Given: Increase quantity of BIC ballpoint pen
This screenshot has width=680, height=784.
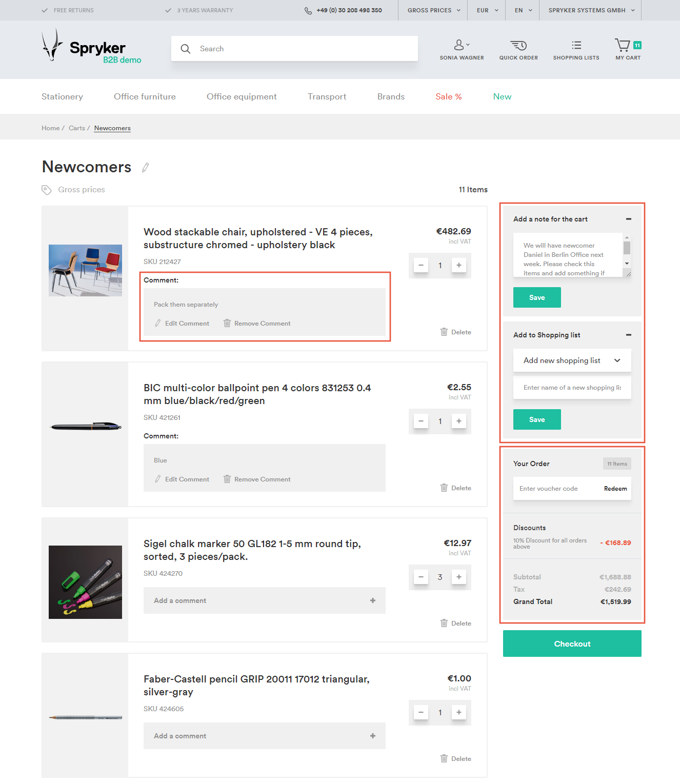Looking at the screenshot, I should (459, 421).
